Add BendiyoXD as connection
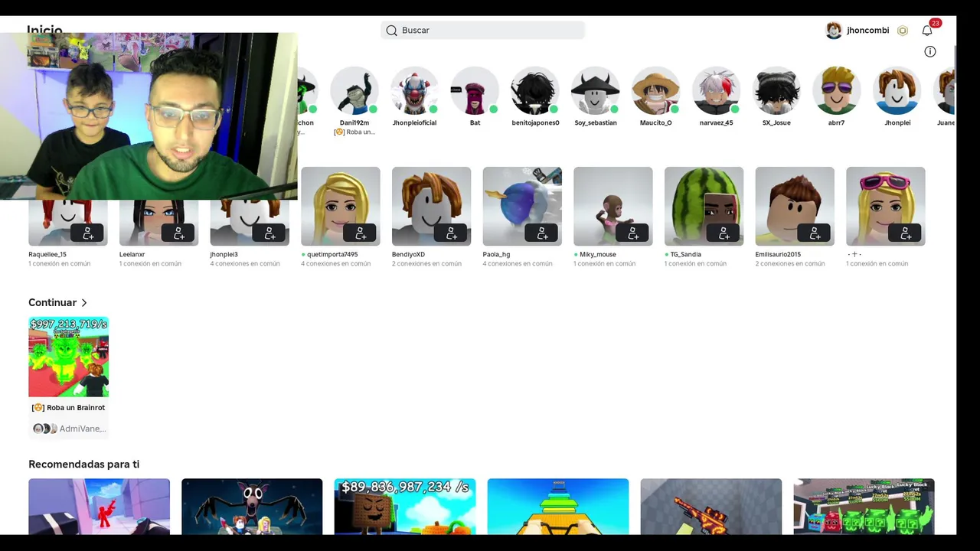Screen dimensions: 980x551 click(452, 233)
